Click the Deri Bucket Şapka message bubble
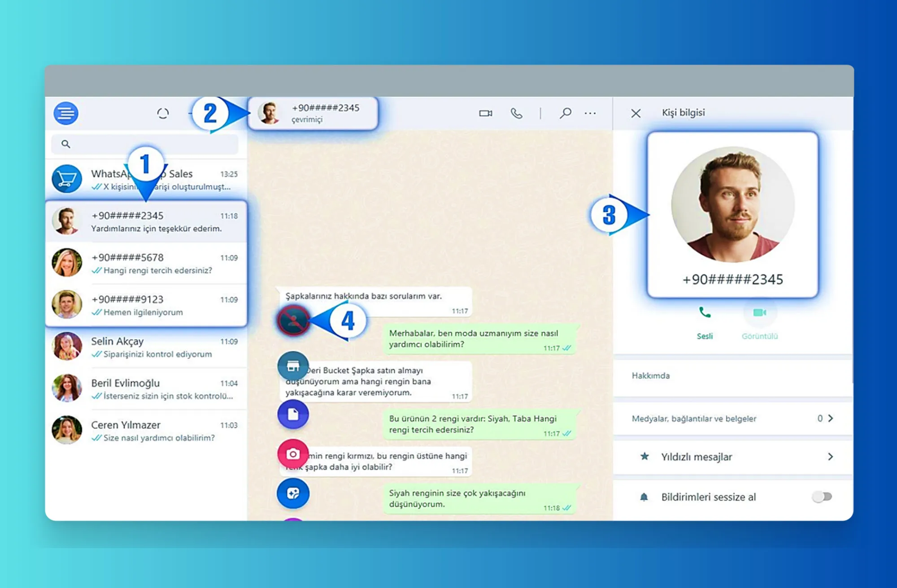 [x=376, y=381]
